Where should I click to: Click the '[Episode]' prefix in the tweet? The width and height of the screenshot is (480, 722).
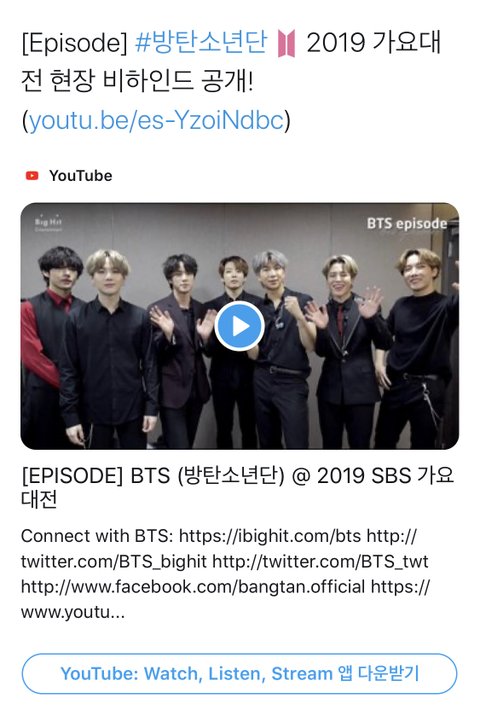[75, 43]
